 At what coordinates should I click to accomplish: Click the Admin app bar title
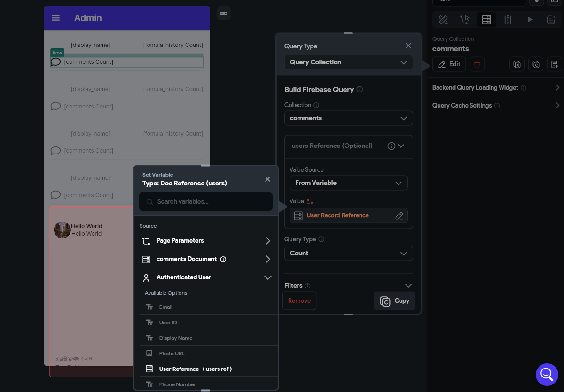[88, 18]
